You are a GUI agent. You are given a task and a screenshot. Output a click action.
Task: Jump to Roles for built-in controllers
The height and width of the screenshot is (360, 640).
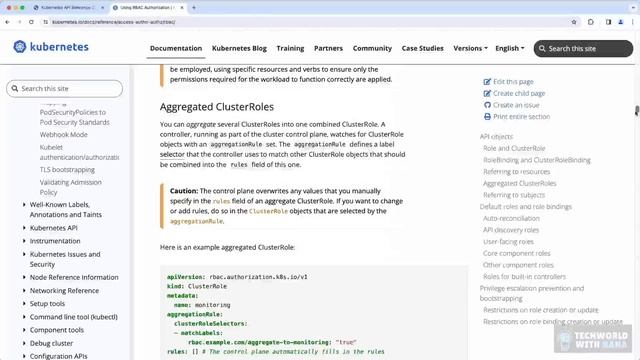tap(524, 277)
